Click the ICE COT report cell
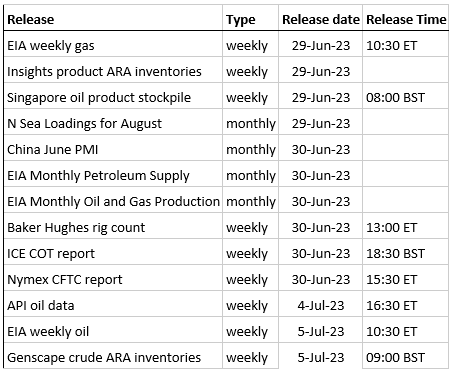The image size is (452, 372). coord(113,253)
